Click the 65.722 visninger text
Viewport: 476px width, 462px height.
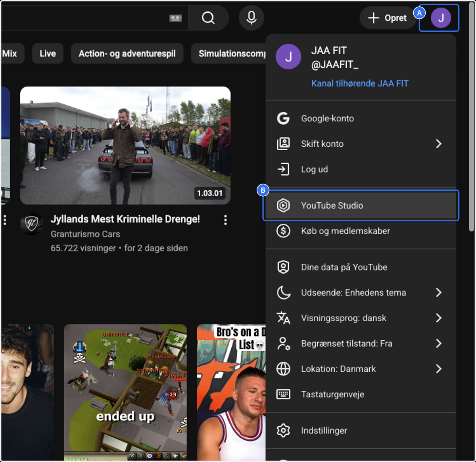coord(83,248)
